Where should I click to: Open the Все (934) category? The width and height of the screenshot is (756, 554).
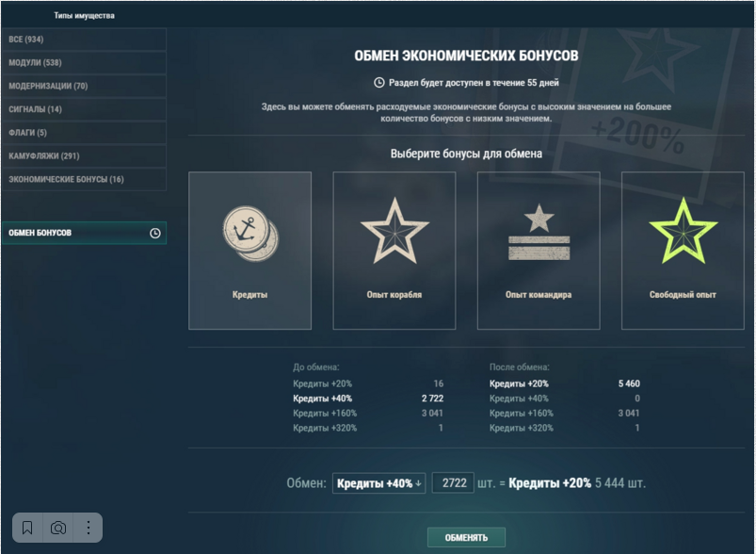pyautogui.click(x=84, y=39)
